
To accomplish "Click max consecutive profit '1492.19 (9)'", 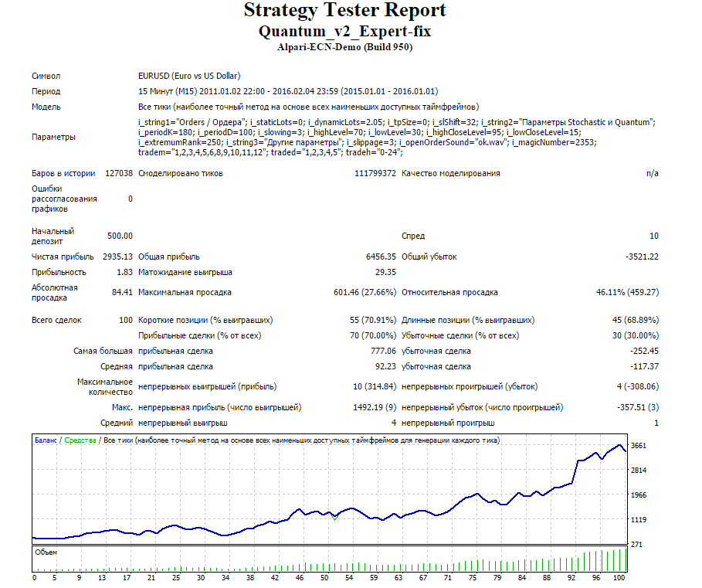I will click(x=375, y=407).
